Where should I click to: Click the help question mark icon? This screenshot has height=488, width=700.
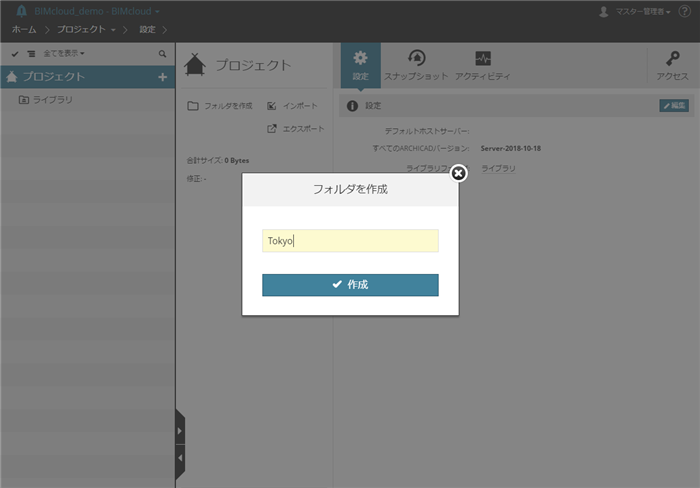pyautogui.click(x=684, y=11)
